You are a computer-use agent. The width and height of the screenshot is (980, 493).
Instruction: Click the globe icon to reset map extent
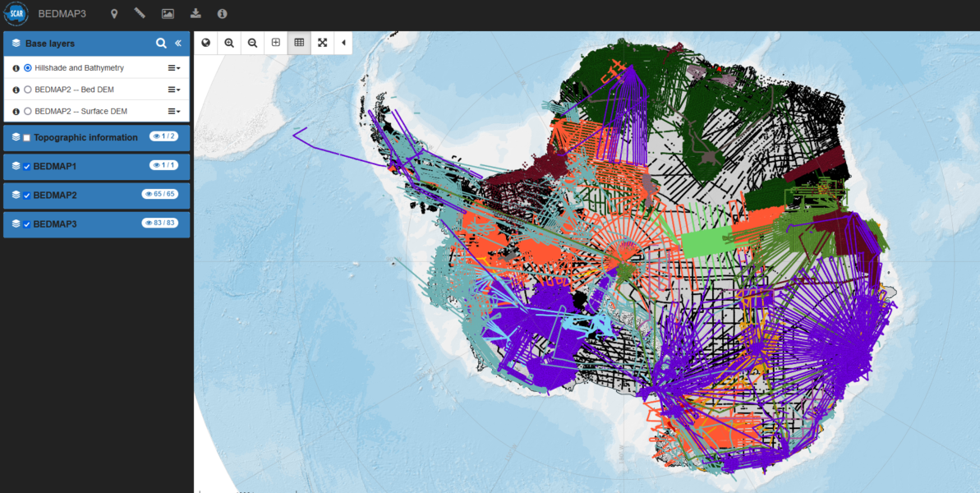click(x=206, y=42)
